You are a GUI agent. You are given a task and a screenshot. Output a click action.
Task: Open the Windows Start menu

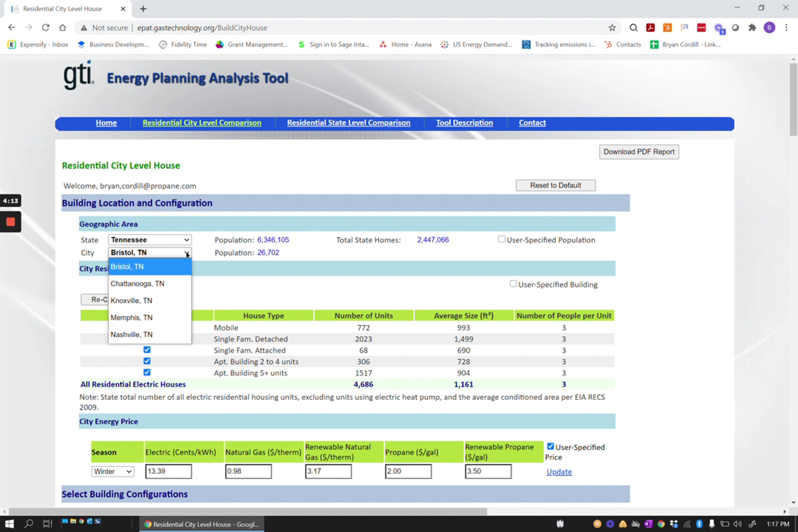tap(10, 524)
